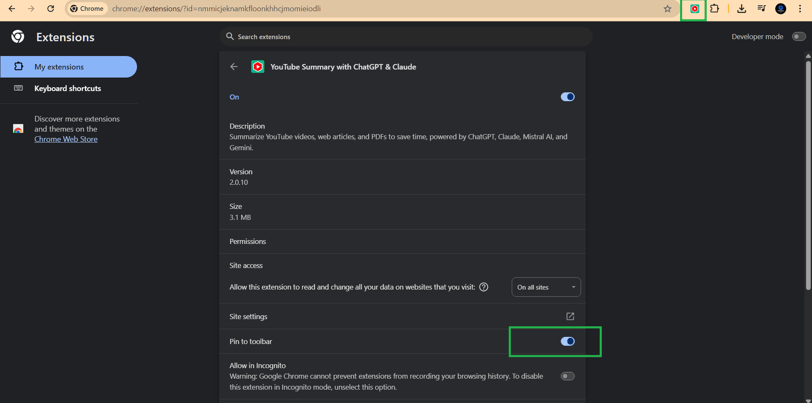This screenshot has height=403, width=812.
Task: Bookmark this page with the star icon
Action: 668,9
